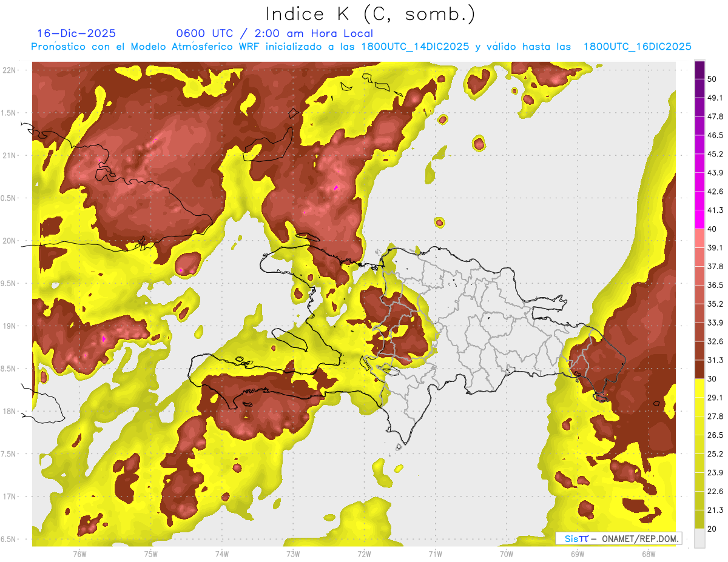Click the purple color bar segment between 46.5 and 47.8
The image size is (728, 562).
(x=700, y=126)
